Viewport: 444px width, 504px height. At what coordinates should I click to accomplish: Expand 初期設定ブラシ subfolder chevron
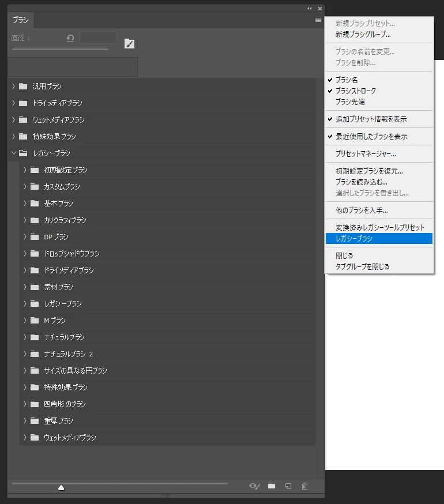coord(25,170)
